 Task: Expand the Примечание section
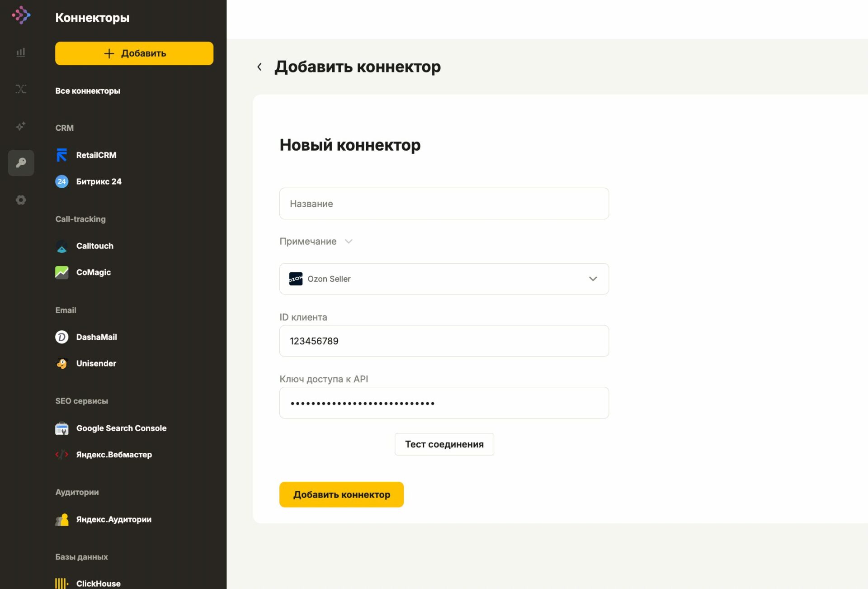(316, 241)
